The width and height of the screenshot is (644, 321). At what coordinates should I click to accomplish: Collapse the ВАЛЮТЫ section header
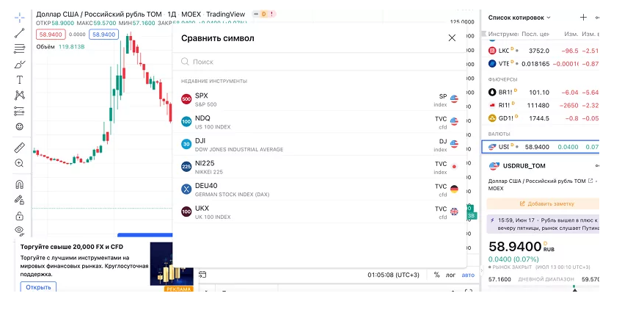pyautogui.click(x=499, y=134)
